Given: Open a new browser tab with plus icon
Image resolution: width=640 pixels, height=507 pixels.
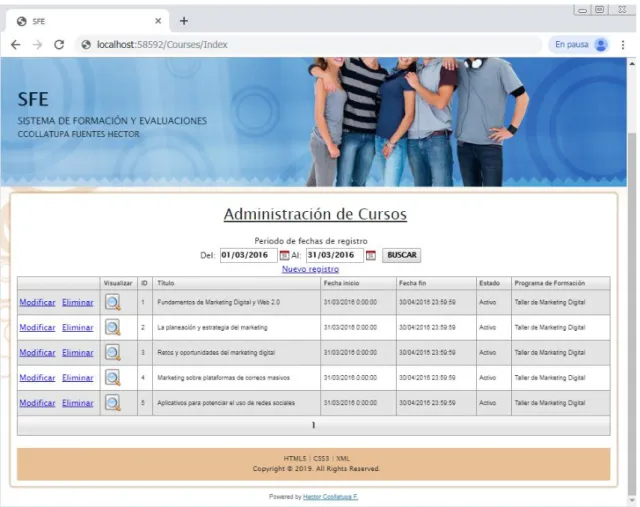Looking at the screenshot, I should click(184, 21).
